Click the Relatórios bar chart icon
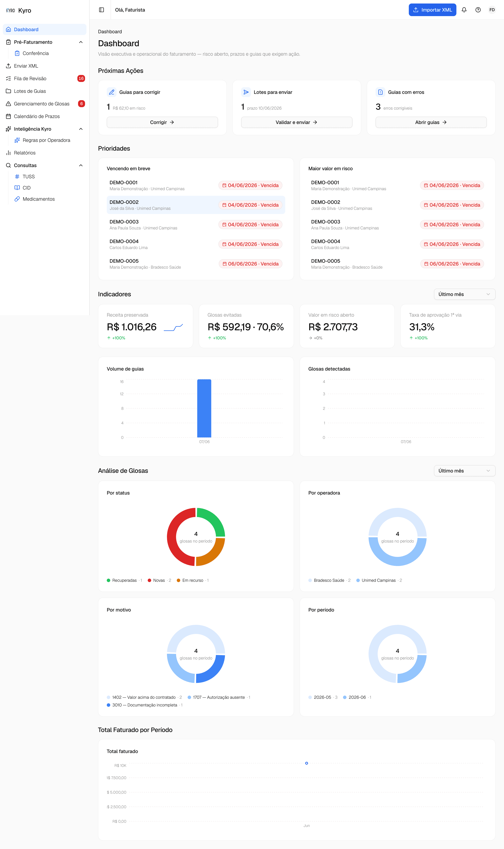Image resolution: width=504 pixels, height=849 pixels. tap(9, 153)
